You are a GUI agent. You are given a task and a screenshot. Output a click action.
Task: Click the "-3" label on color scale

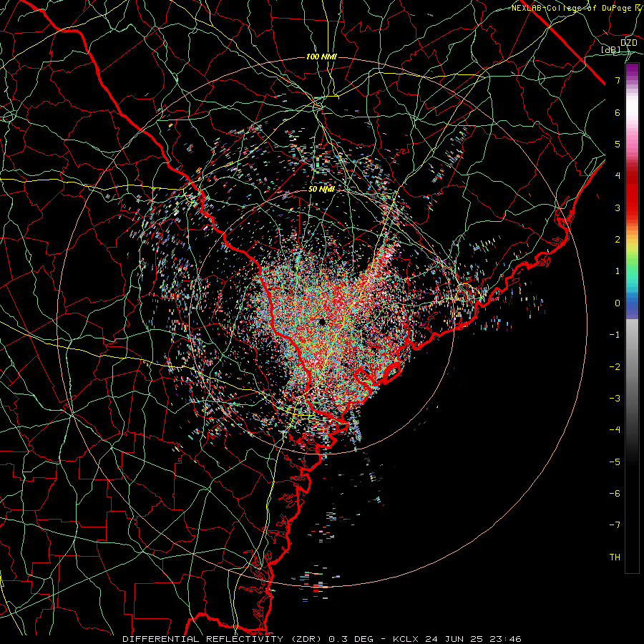[615, 399]
